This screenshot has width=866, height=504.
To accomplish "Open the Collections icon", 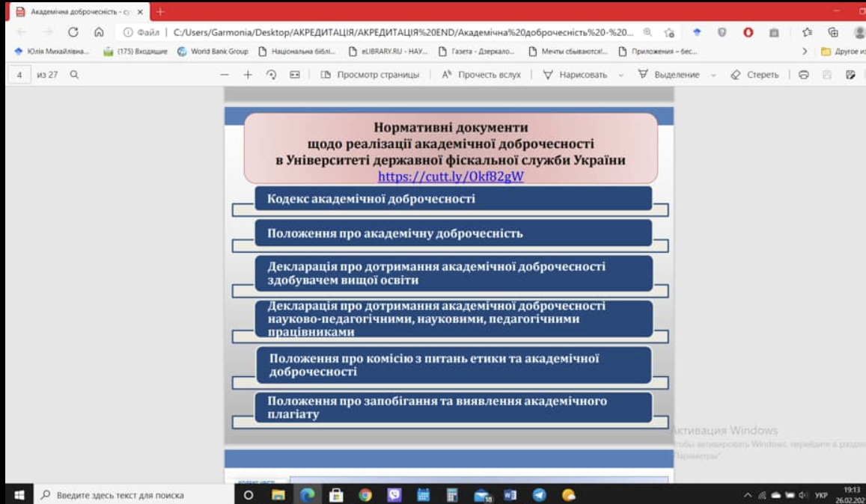I will (833, 33).
